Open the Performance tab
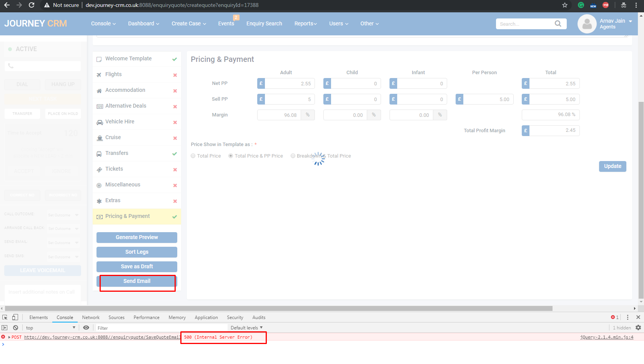644x364 pixels. click(146, 317)
